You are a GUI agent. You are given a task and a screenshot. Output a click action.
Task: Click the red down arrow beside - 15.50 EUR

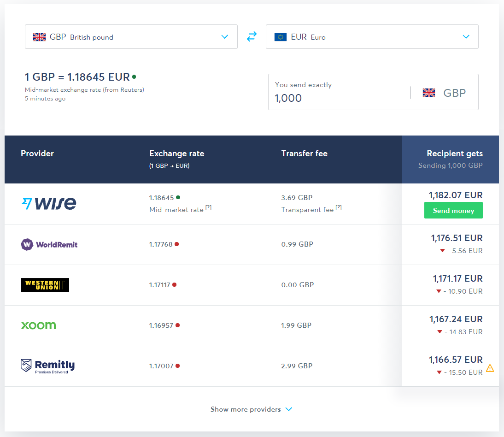coord(440,372)
